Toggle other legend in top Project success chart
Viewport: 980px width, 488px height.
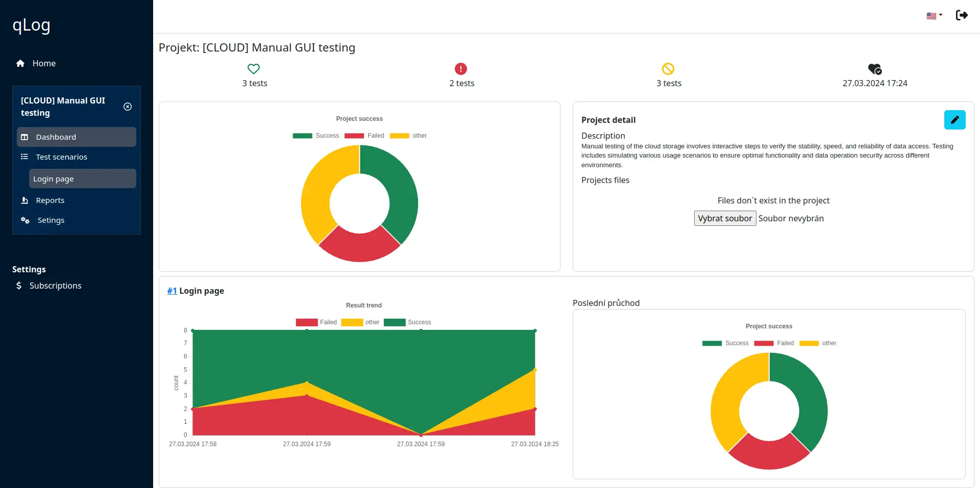[x=408, y=136]
